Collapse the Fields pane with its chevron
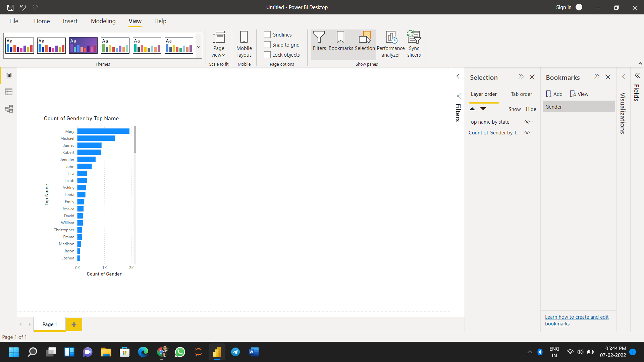The image size is (644, 362). [637, 75]
